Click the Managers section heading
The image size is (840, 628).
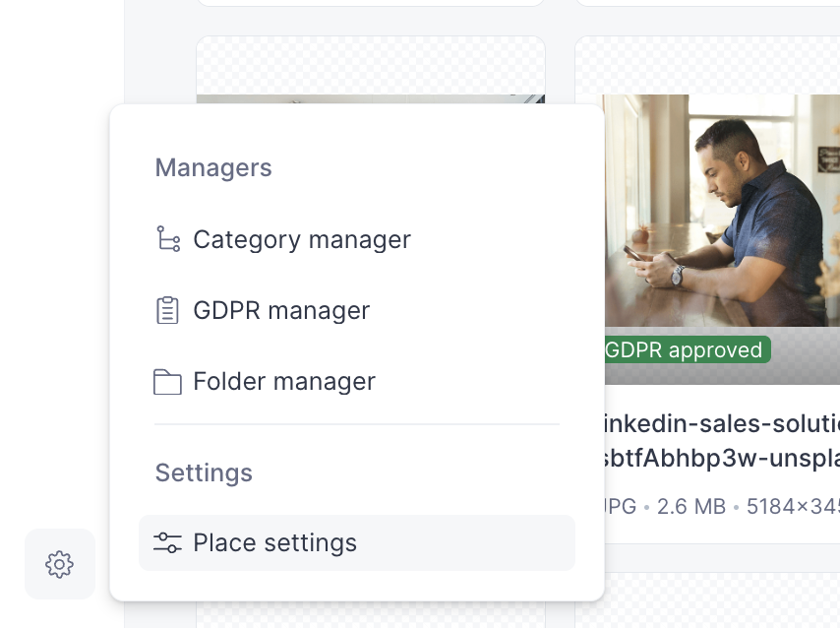(x=213, y=168)
